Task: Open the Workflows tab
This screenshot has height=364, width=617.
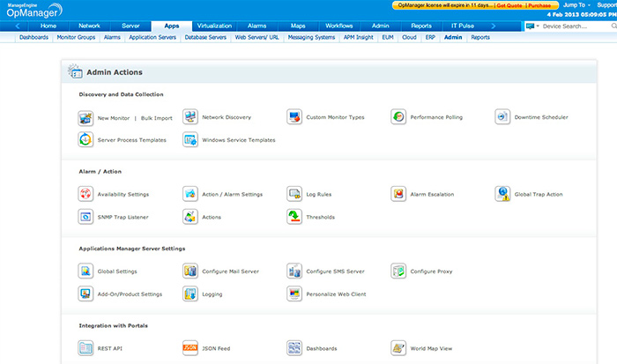Action: click(338, 26)
